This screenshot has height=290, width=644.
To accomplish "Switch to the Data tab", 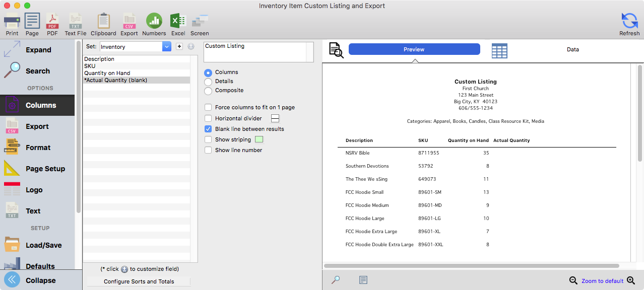I will coord(572,49).
